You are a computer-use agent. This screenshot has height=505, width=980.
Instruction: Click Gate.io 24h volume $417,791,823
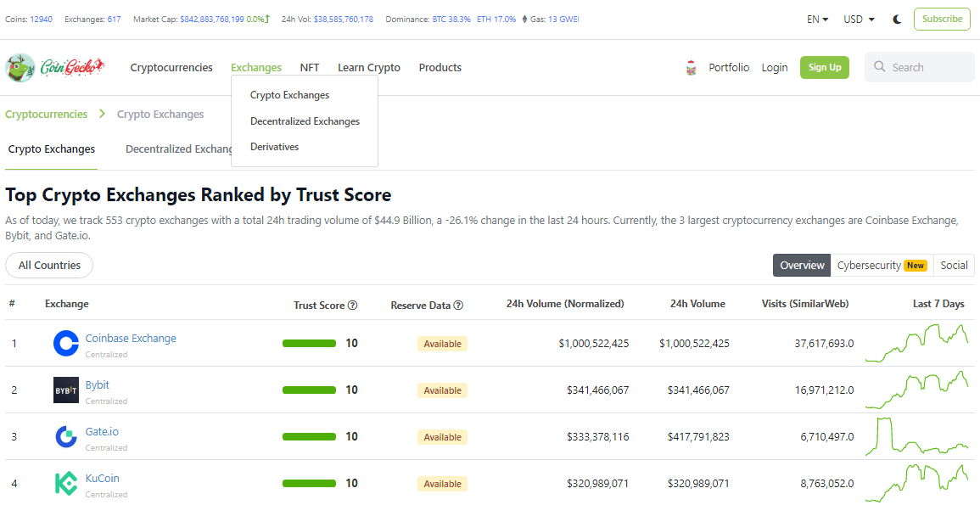697,437
